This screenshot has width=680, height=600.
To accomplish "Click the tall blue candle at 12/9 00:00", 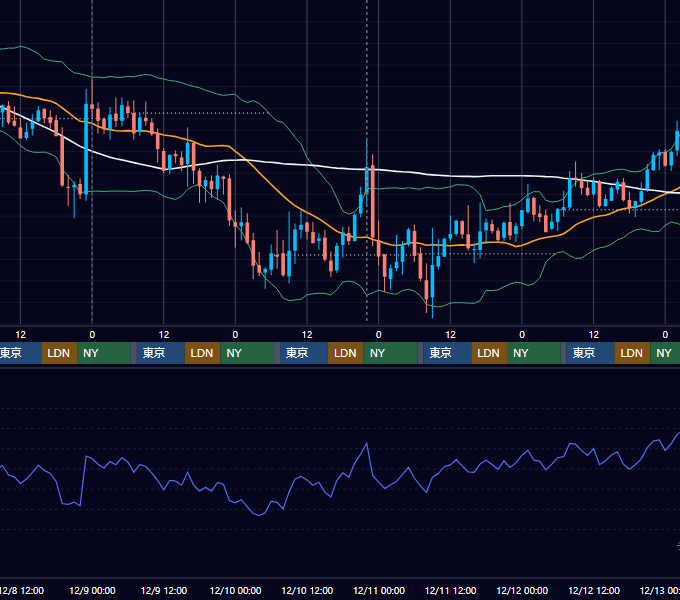I will click(x=86, y=150).
